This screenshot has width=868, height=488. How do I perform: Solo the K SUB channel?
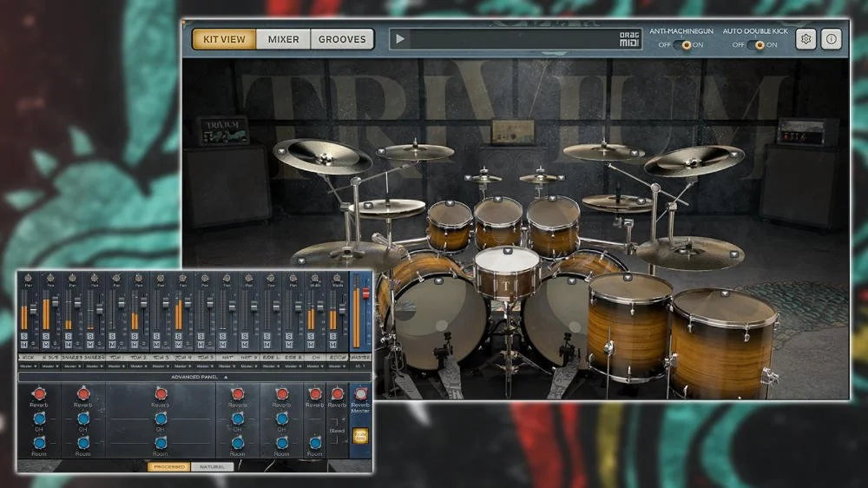46,336
